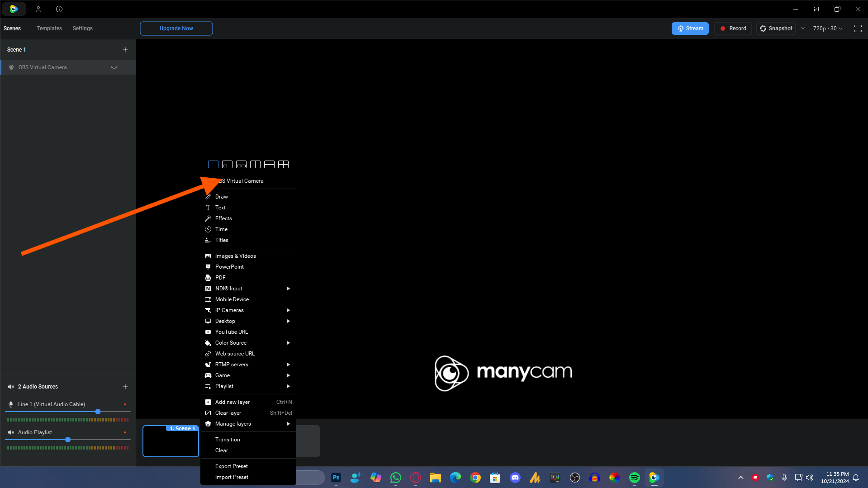This screenshot has height=488, width=868.
Task: Select Transition from the menu
Action: click(x=248, y=440)
